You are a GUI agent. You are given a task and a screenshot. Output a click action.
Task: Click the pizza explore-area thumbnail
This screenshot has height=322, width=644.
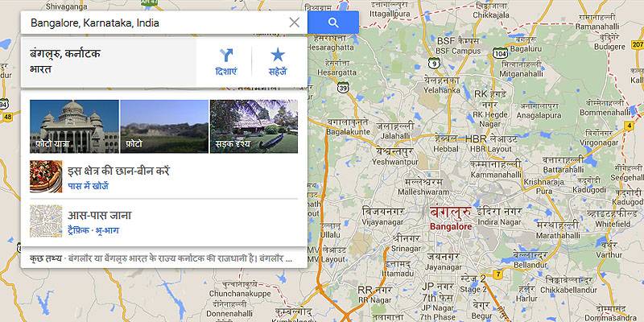46,176
